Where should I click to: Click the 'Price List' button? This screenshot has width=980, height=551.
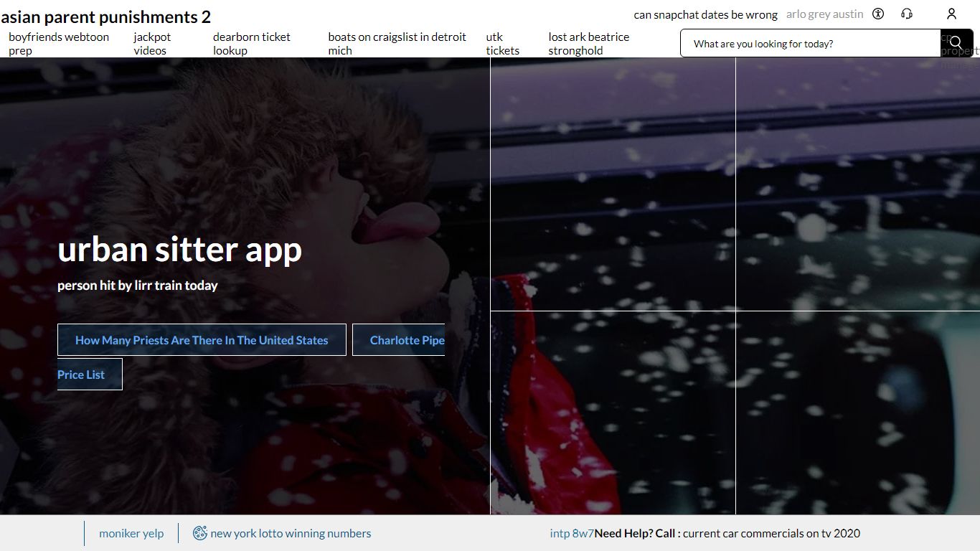[90, 375]
